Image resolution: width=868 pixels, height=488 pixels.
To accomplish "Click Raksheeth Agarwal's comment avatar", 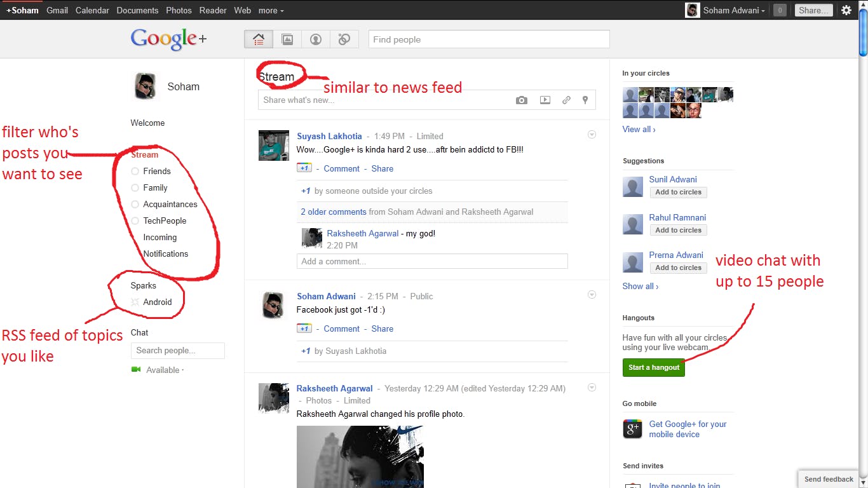I will point(312,238).
